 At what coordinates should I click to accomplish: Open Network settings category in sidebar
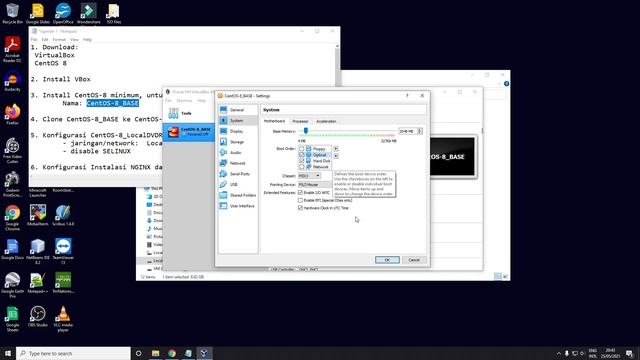click(x=238, y=163)
